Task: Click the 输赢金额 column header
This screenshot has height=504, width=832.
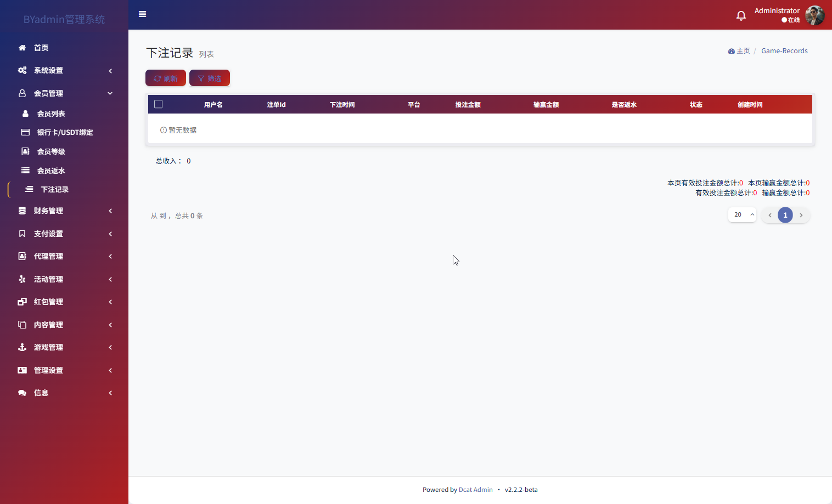Action: click(546, 104)
